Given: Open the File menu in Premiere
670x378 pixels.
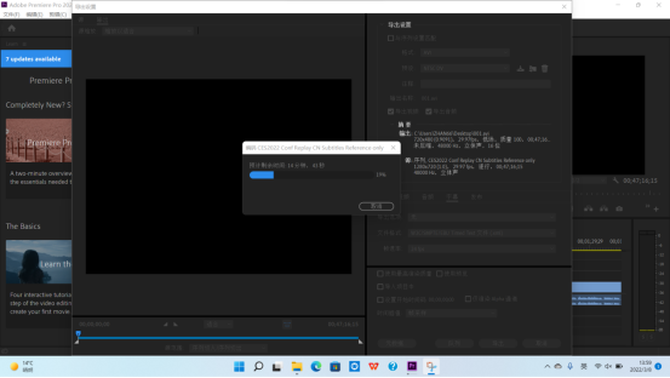Looking at the screenshot, I should tap(12, 14).
